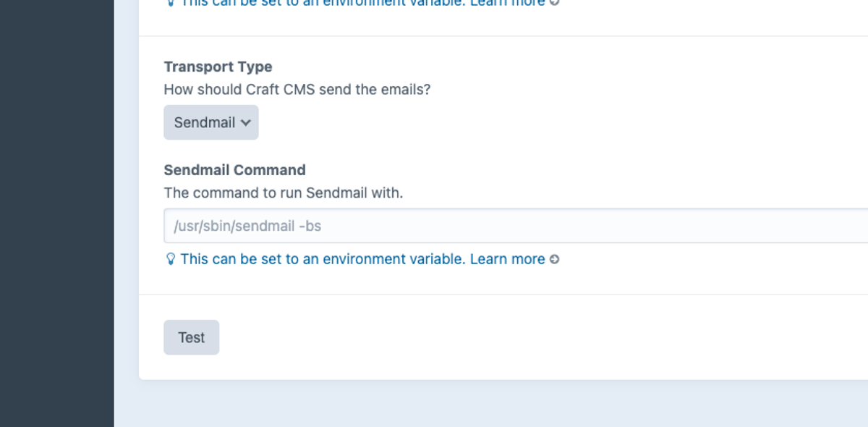Click the circled arrow icon at top edge
Viewport: 868px width, 427px height.
point(555,2)
